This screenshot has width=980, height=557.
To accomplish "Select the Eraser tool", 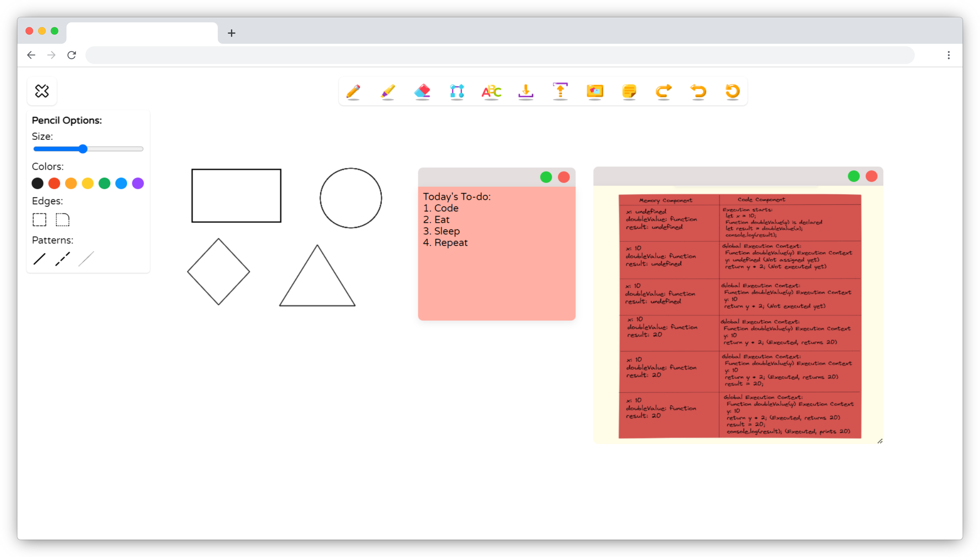I will click(422, 91).
